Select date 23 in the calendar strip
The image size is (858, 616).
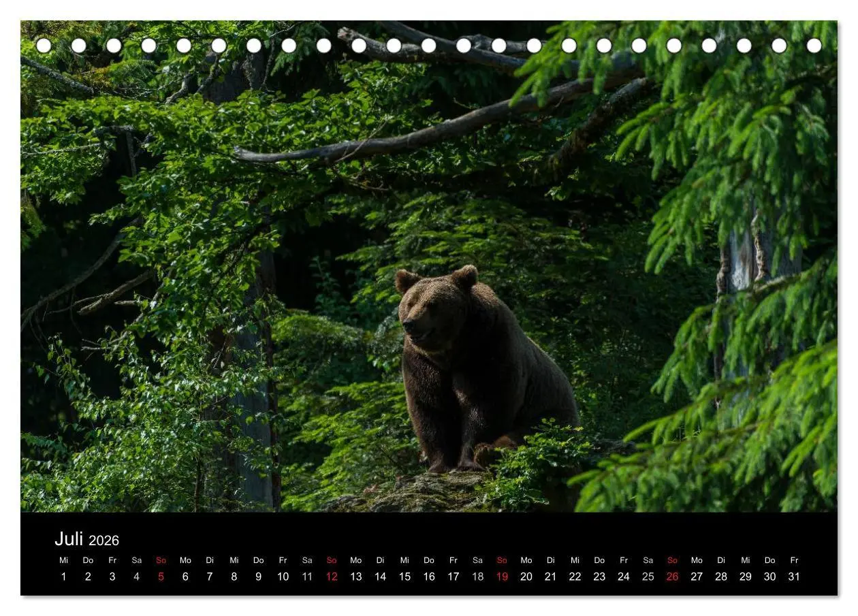click(x=599, y=577)
